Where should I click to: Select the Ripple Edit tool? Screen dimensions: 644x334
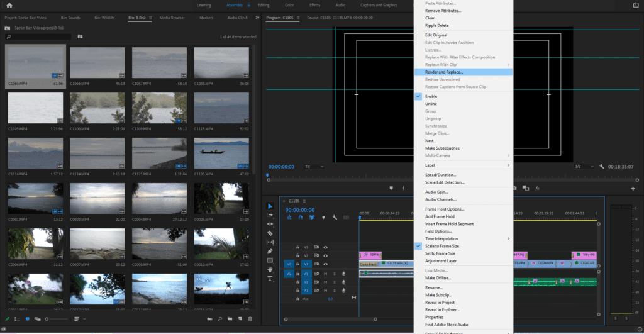(x=270, y=224)
